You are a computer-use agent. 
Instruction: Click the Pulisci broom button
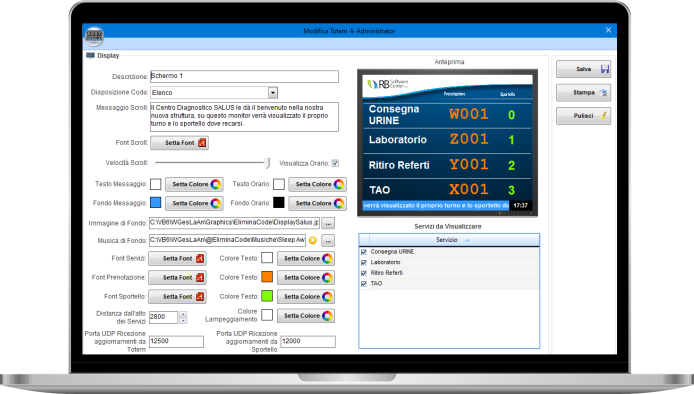tap(583, 116)
